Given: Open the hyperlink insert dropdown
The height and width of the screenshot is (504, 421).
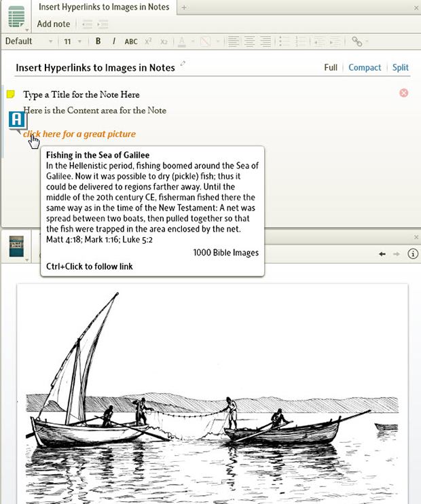Looking at the screenshot, I should [359, 41].
